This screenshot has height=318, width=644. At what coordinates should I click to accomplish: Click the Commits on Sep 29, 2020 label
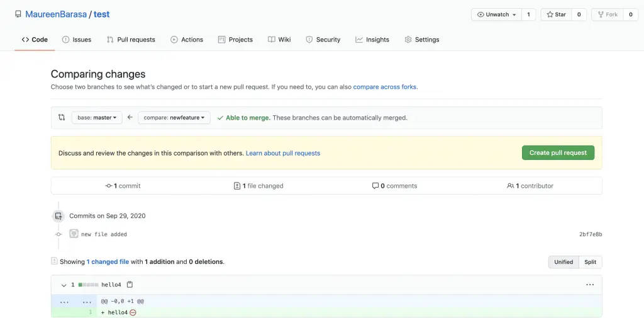[x=107, y=216]
